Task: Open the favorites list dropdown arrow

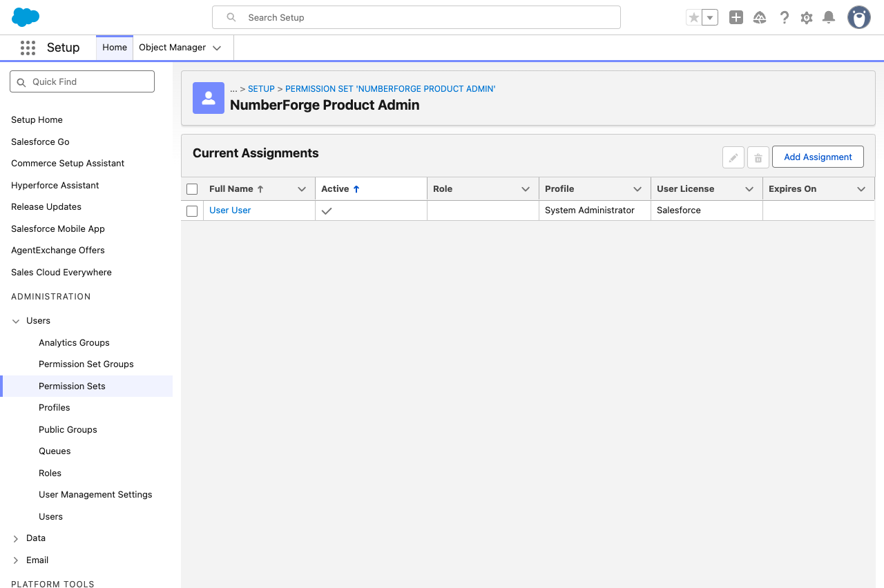Action: pyautogui.click(x=710, y=17)
